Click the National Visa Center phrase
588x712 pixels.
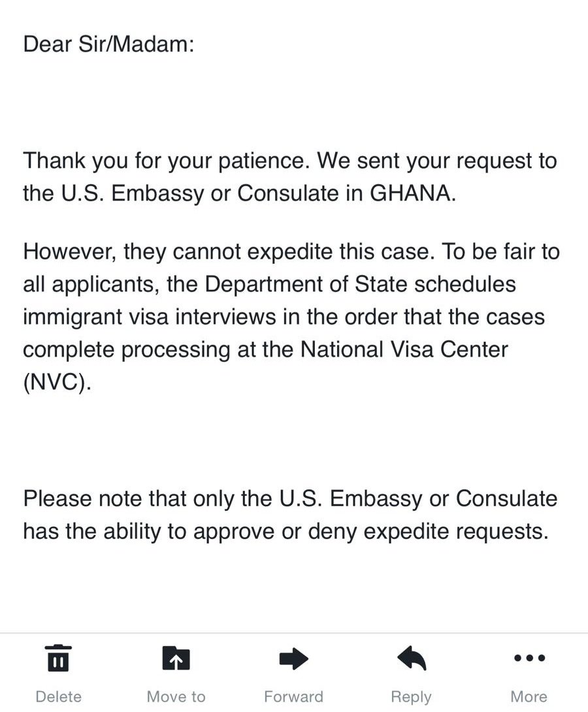click(404, 349)
